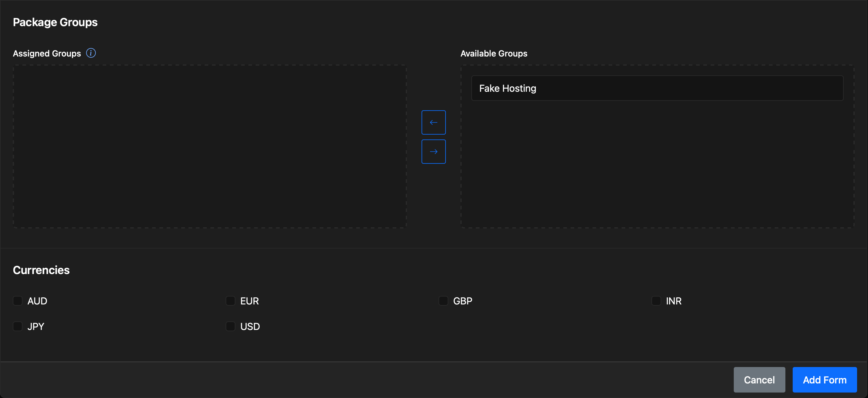Select the USD currency checkbox
The image size is (868, 398).
pyautogui.click(x=231, y=326)
